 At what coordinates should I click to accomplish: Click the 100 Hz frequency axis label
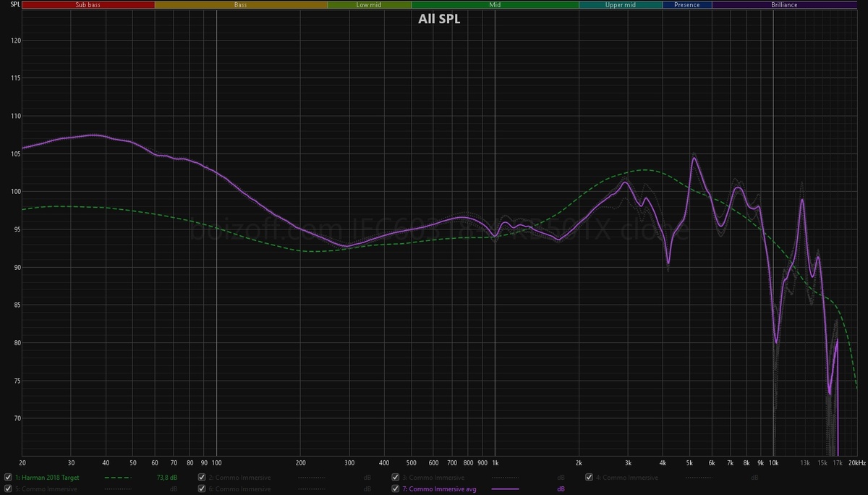coord(217,462)
